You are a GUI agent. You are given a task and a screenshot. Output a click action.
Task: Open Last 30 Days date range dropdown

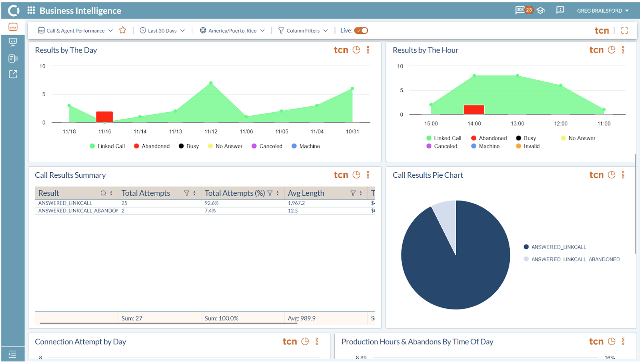tap(162, 31)
